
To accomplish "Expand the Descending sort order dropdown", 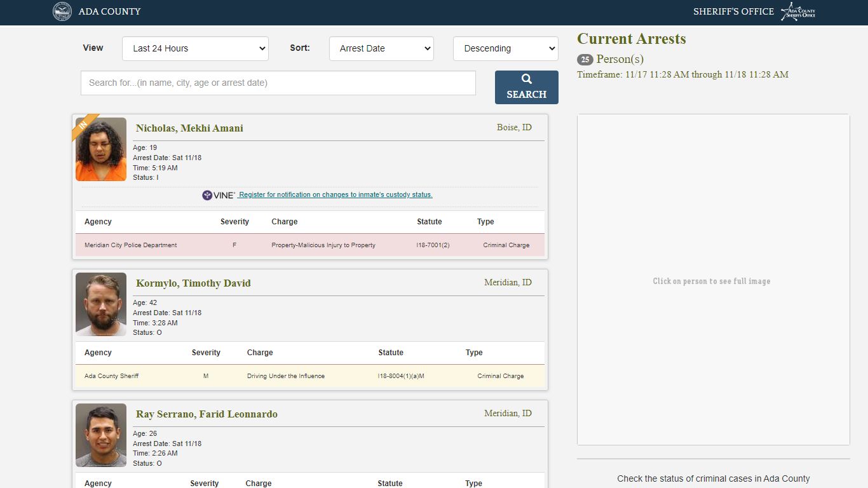I will [x=505, y=48].
